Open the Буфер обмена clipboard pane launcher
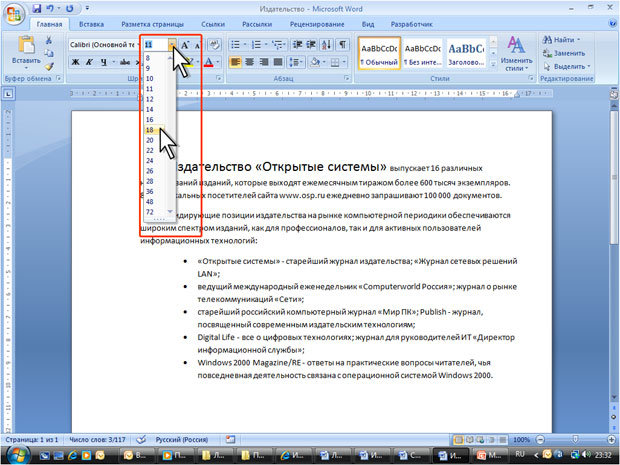This screenshot has height=465, width=620. point(59,79)
